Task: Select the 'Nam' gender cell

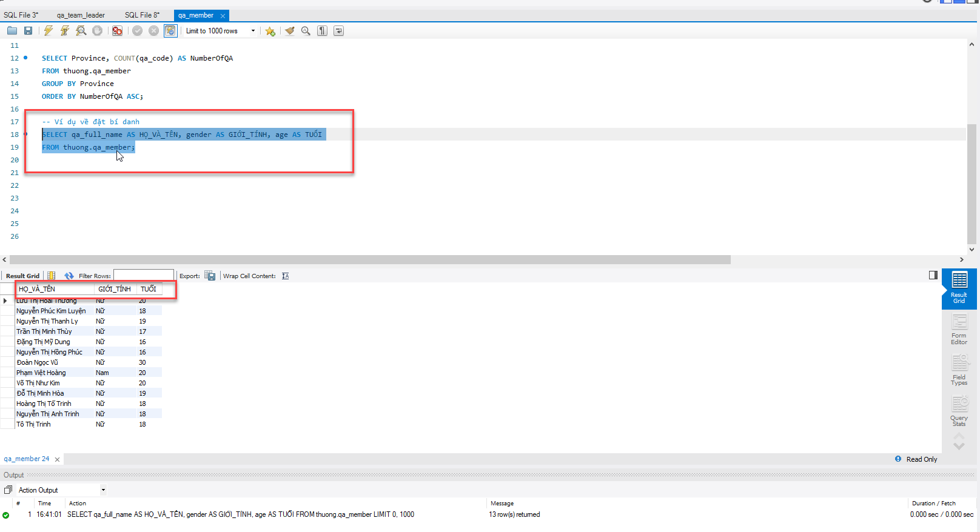Action: (x=115, y=373)
